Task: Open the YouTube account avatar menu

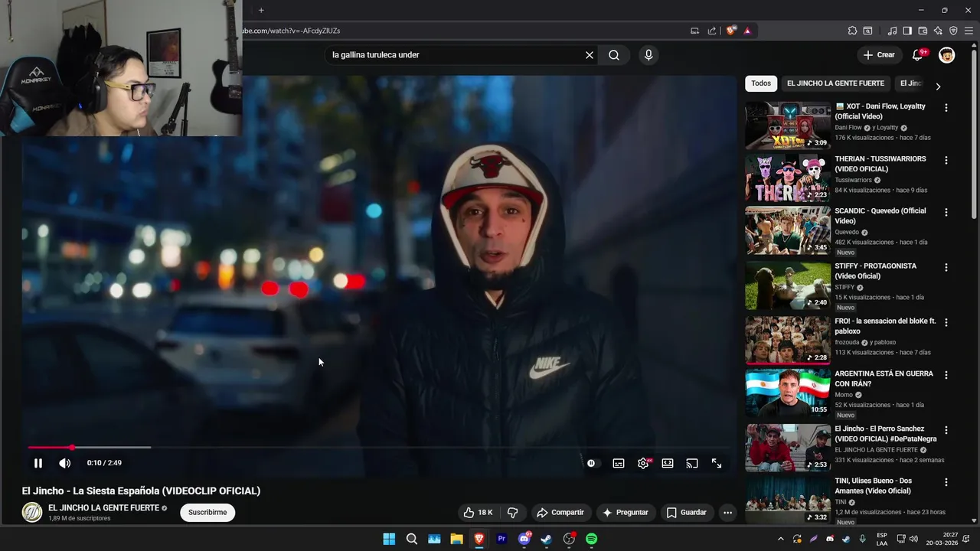Action: click(x=947, y=55)
